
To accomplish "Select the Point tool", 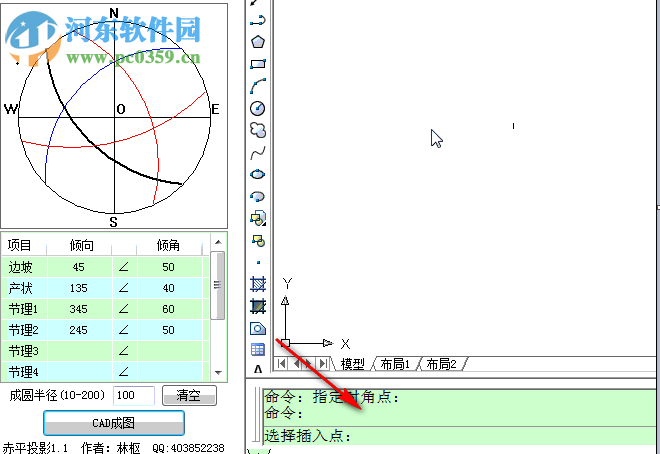I will click(x=258, y=263).
